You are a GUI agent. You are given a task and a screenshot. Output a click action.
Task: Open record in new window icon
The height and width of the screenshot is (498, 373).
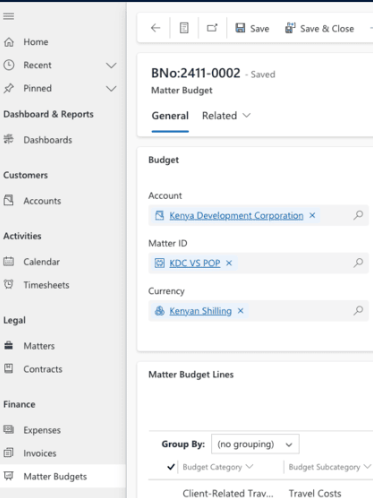coord(212,28)
